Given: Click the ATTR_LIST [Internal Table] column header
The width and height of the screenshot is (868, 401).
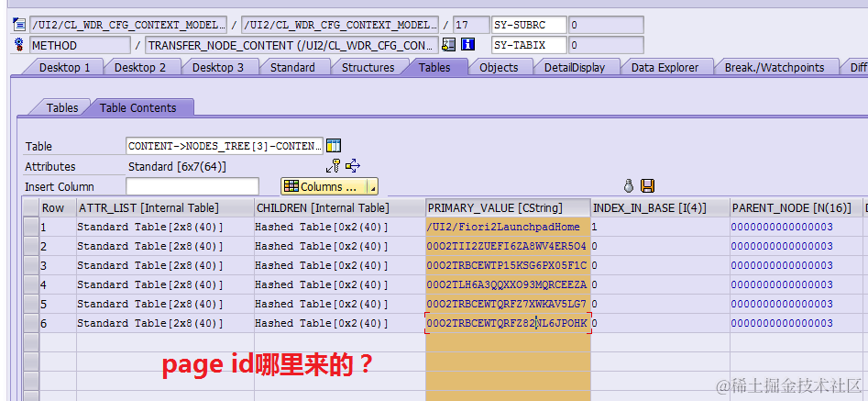Looking at the screenshot, I should coord(166,207).
